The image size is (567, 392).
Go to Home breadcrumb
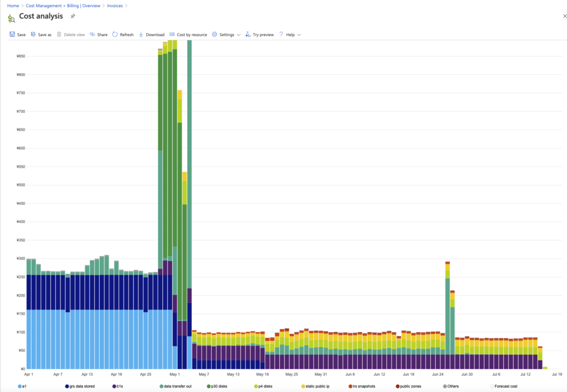pos(13,6)
